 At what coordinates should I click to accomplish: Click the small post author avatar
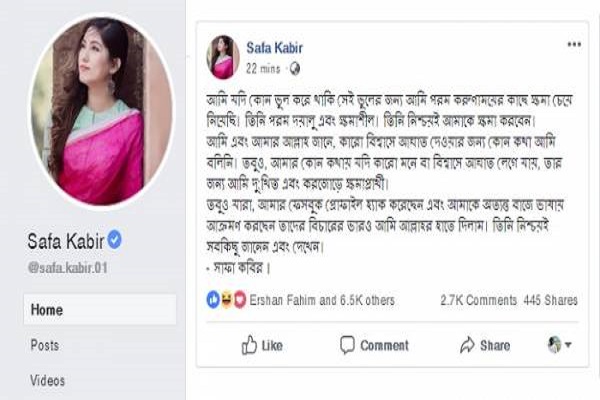[x=222, y=56]
